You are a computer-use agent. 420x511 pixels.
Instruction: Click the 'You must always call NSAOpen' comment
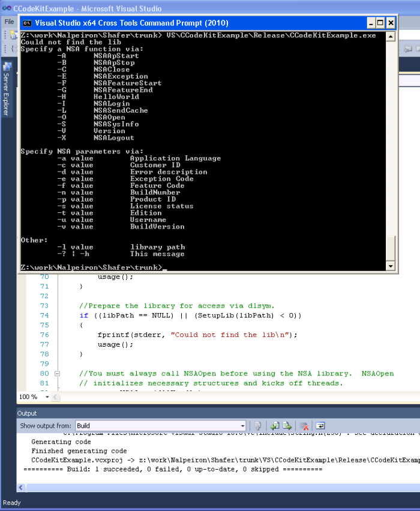click(x=236, y=374)
